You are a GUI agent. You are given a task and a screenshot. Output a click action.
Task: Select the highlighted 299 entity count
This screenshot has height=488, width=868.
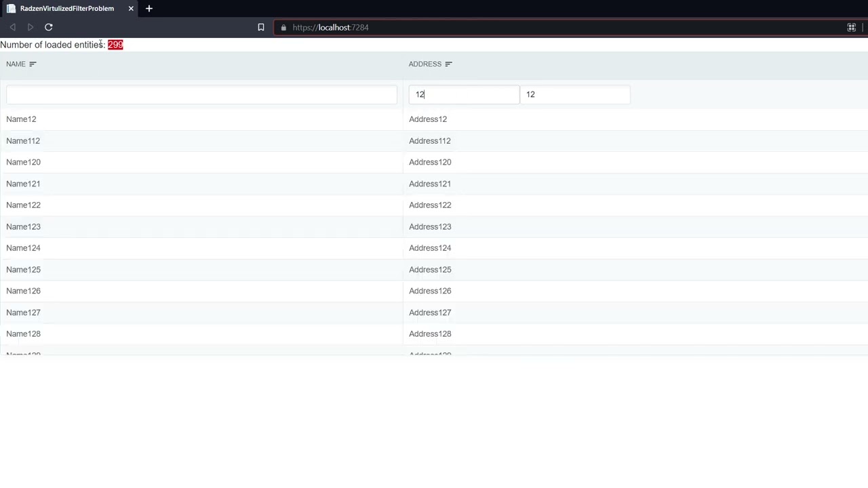[x=115, y=45]
